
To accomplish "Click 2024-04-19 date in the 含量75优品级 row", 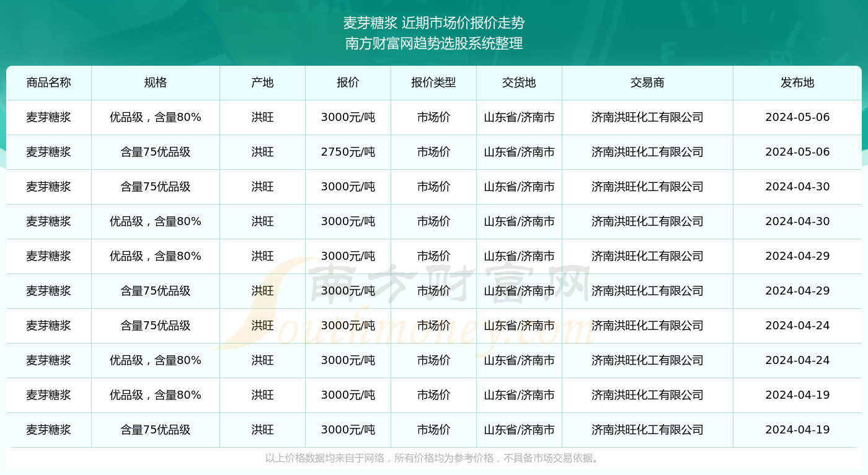I will 797,430.
